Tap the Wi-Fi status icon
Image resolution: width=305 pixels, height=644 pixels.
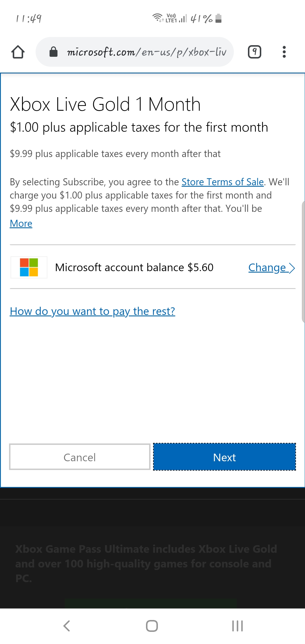pyautogui.click(x=158, y=18)
